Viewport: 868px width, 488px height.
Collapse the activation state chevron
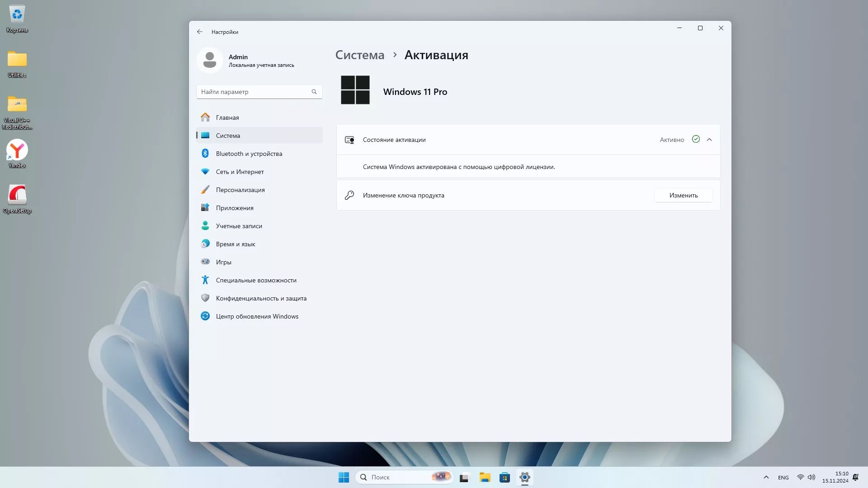(x=709, y=140)
